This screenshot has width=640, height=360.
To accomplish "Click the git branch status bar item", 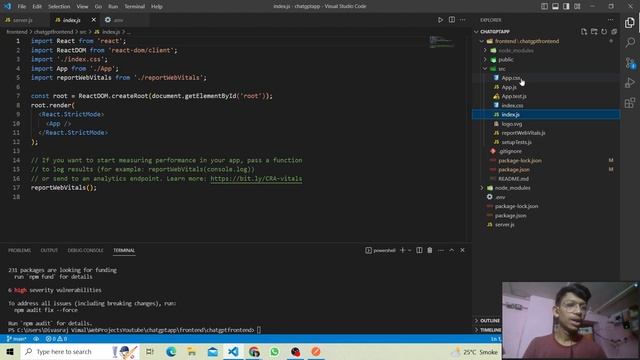I will pos(17,339).
